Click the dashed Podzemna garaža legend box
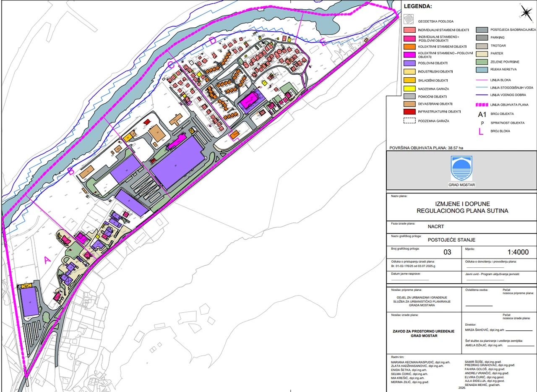 click(409, 121)
